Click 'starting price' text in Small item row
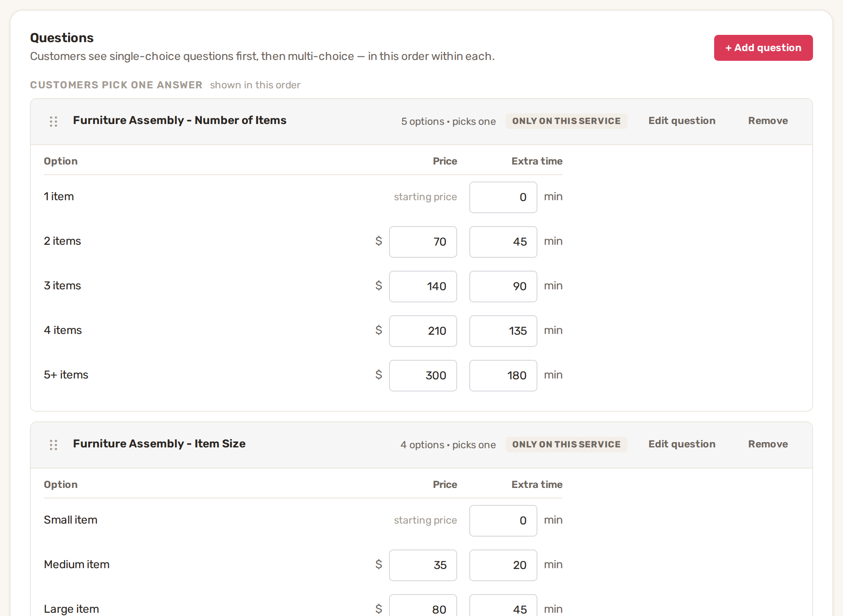Screen dimensions: 843x616 coord(425,520)
